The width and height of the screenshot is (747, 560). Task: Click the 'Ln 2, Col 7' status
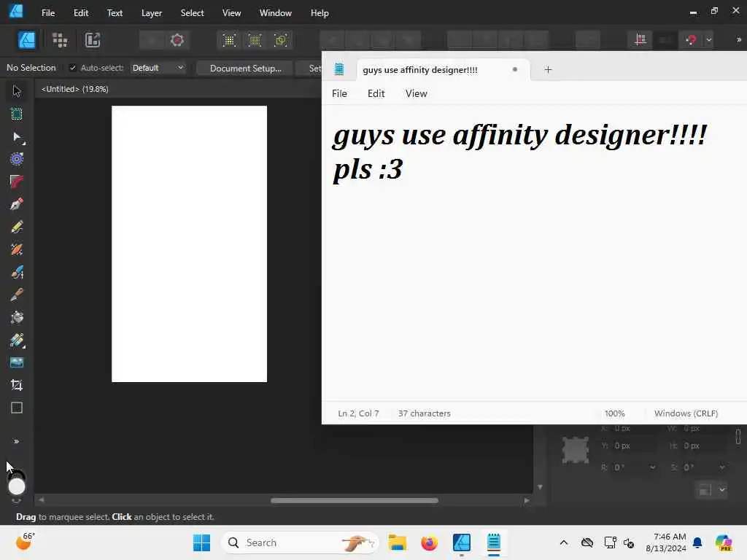358,413
